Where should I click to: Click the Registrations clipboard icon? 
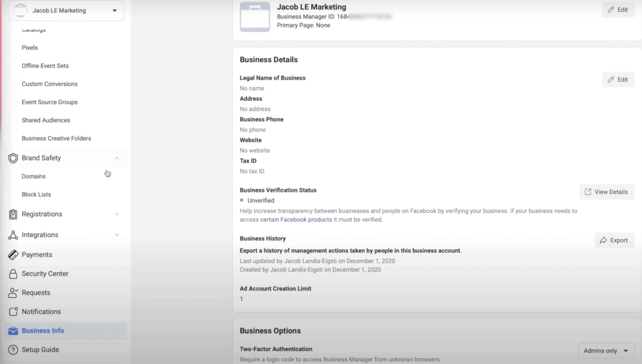(13, 214)
